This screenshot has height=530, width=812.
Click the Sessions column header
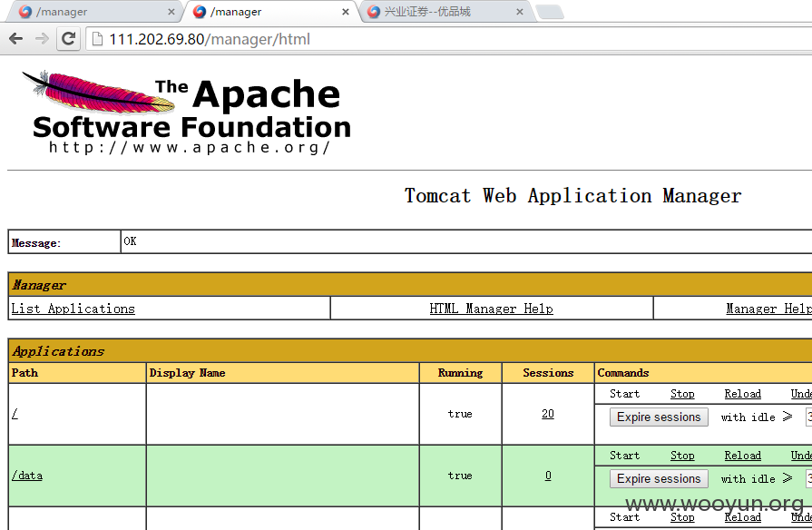[548, 372]
